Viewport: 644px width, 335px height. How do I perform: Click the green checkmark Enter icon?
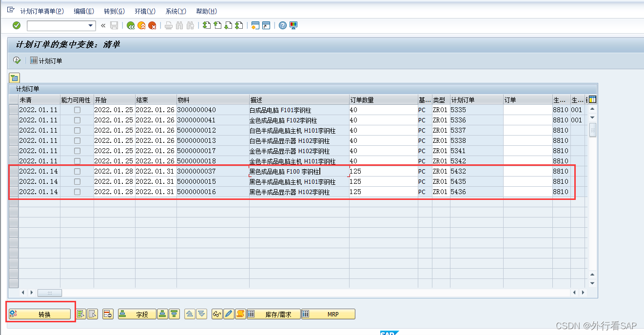pyautogui.click(x=17, y=25)
